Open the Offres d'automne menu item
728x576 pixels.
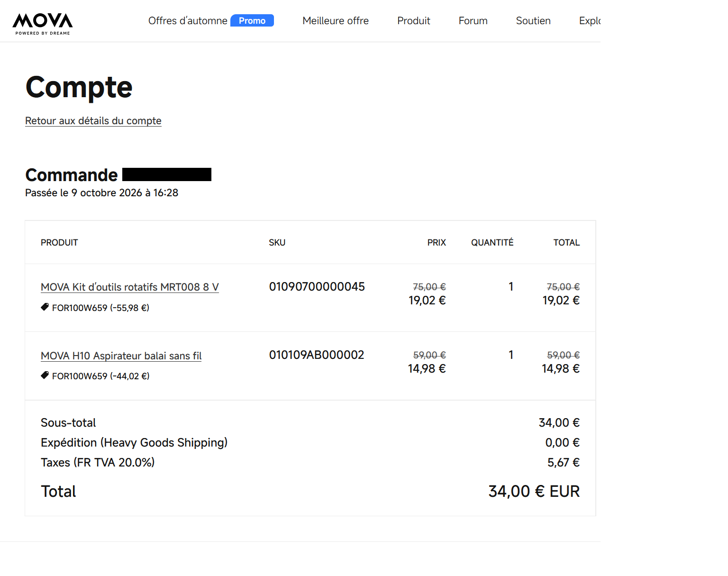(x=188, y=21)
